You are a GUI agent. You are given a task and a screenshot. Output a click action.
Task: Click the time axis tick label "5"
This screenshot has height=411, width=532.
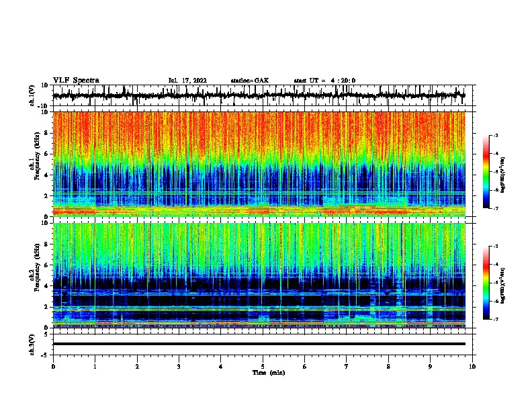tap(263, 367)
